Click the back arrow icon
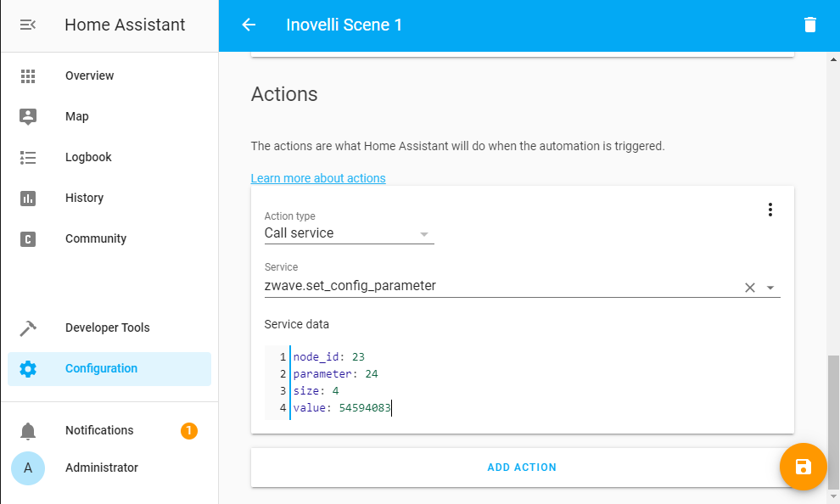Image resolution: width=840 pixels, height=504 pixels. tap(249, 25)
